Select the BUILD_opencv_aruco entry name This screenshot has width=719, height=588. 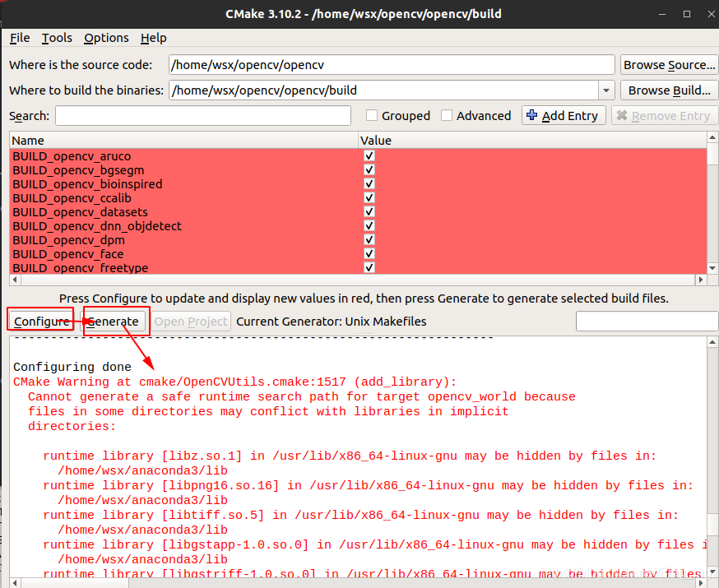coord(72,156)
